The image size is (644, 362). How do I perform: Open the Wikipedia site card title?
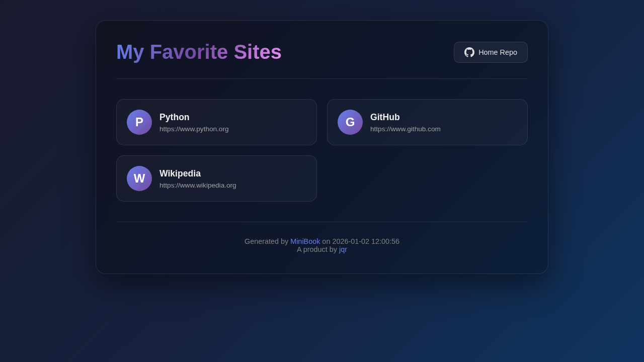[x=180, y=173]
